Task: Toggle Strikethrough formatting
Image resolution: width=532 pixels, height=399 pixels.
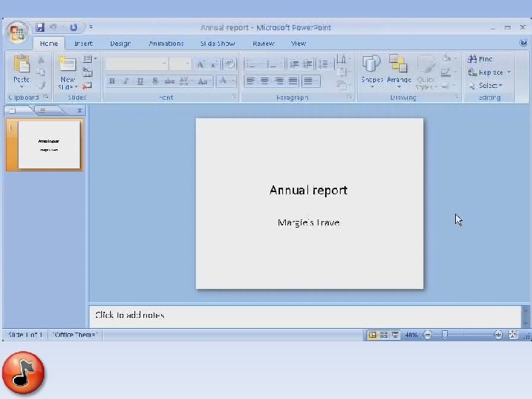Action: point(169,81)
